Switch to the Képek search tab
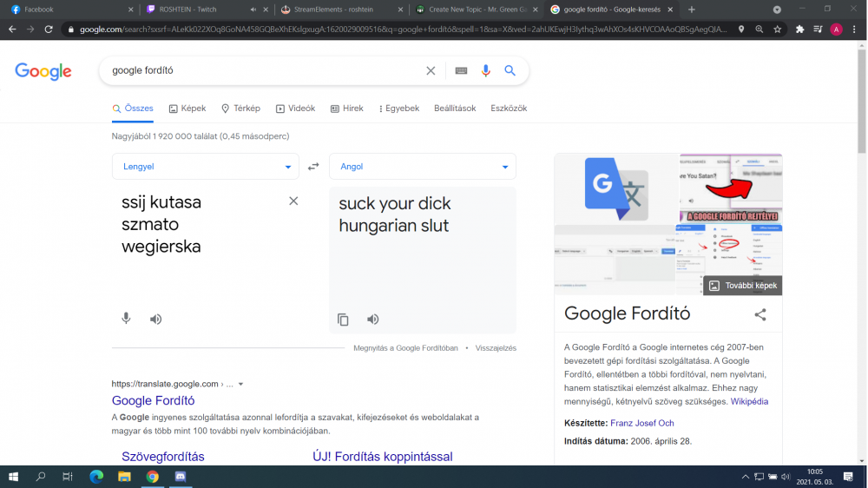 coord(187,109)
